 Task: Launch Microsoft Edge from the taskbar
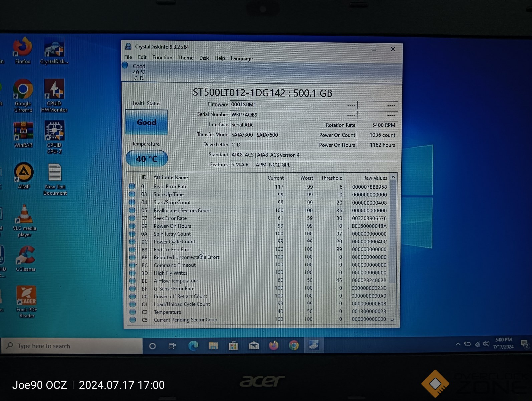(x=193, y=346)
